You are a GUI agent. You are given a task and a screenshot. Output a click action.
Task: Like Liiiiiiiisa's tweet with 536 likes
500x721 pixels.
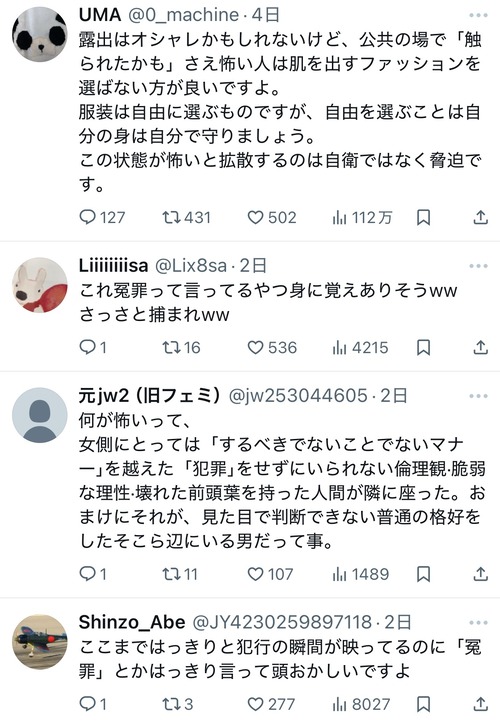click(272, 348)
